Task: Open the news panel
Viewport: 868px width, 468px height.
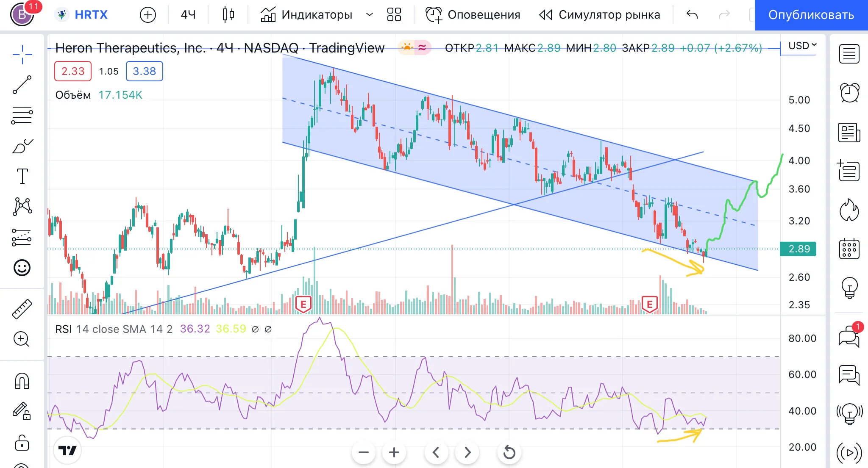Action: pyautogui.click(x=849, y=132)
